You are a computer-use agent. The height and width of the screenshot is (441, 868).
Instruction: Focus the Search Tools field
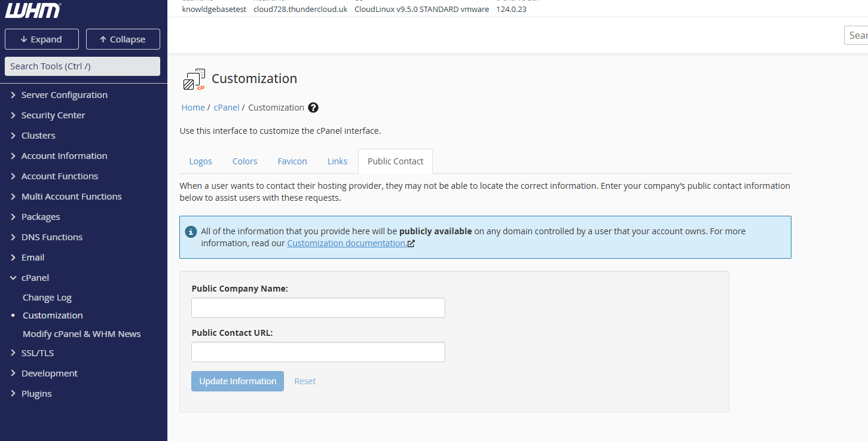pos(82,66)
